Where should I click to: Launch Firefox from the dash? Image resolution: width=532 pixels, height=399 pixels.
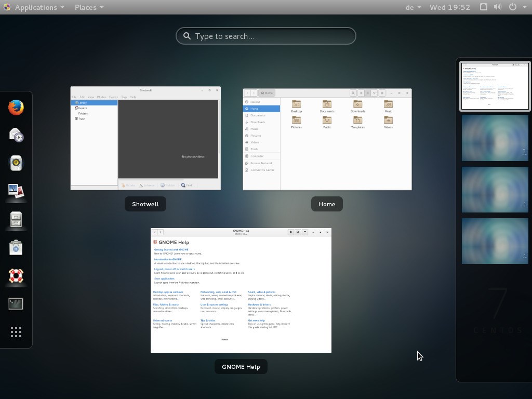(x=16, y=108)
